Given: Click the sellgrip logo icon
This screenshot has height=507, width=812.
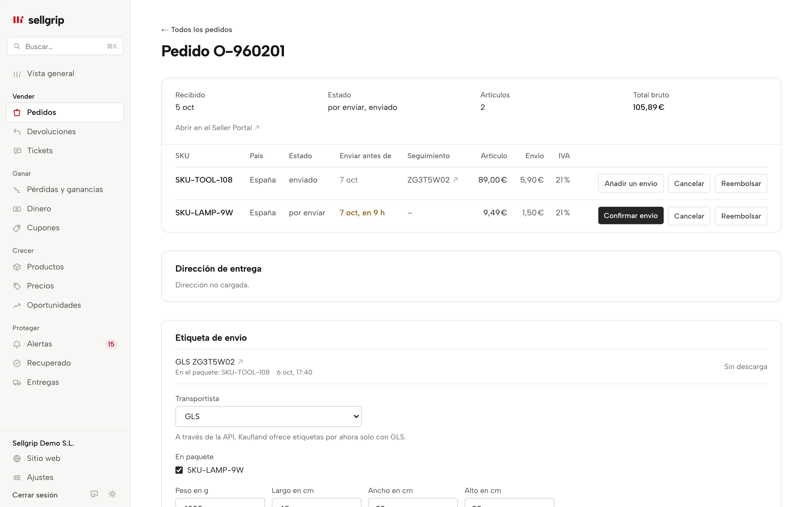Looking at the screenshot, I should 18,20.
